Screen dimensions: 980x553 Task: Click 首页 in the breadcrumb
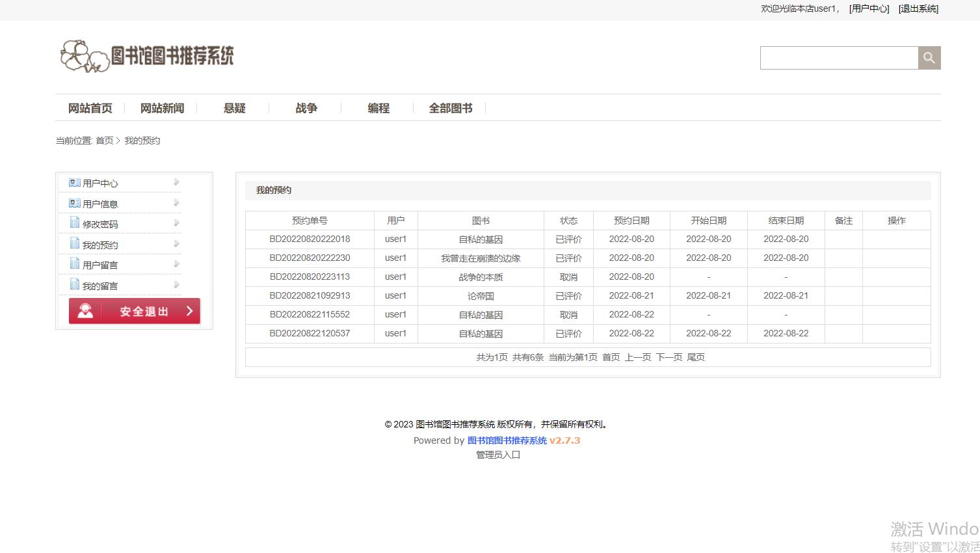tap(105, 141)
